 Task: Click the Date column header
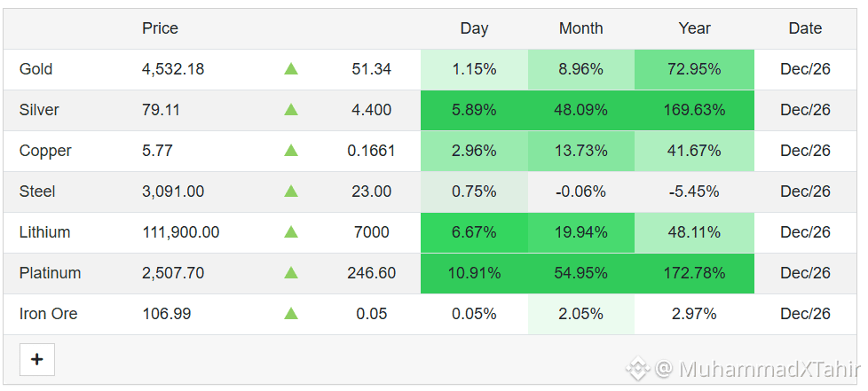[806, 28]
